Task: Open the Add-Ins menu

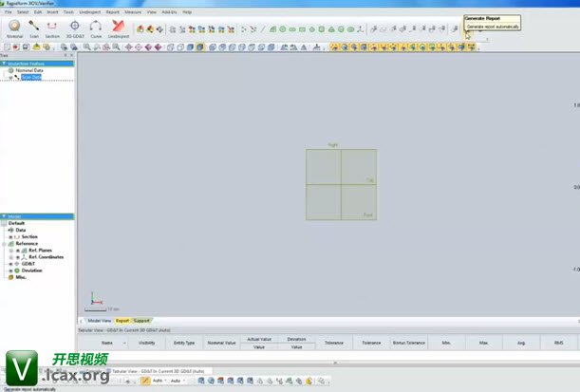Action: 169,12
